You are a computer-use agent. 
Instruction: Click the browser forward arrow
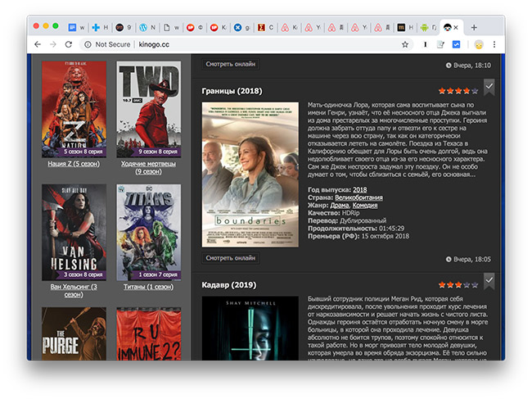(x=52, y=44)
